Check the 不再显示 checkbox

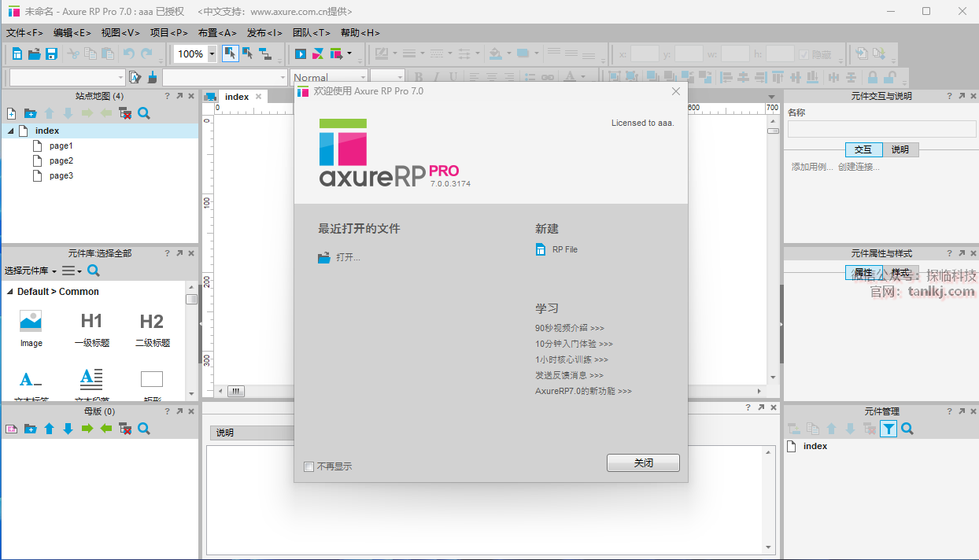point(309,466)
